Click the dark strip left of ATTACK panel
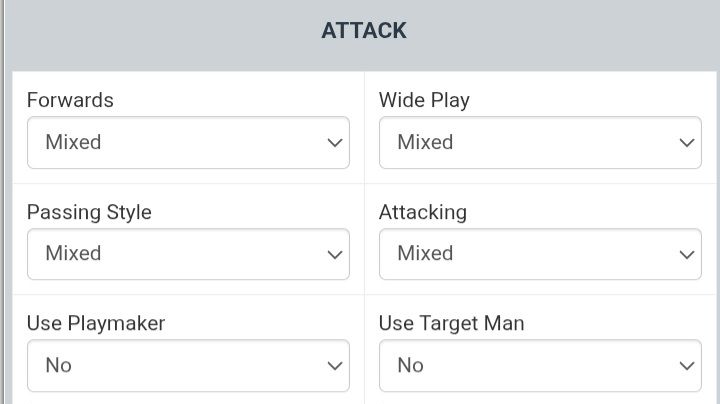The image size is (720, 404). [x=4, y=200]
